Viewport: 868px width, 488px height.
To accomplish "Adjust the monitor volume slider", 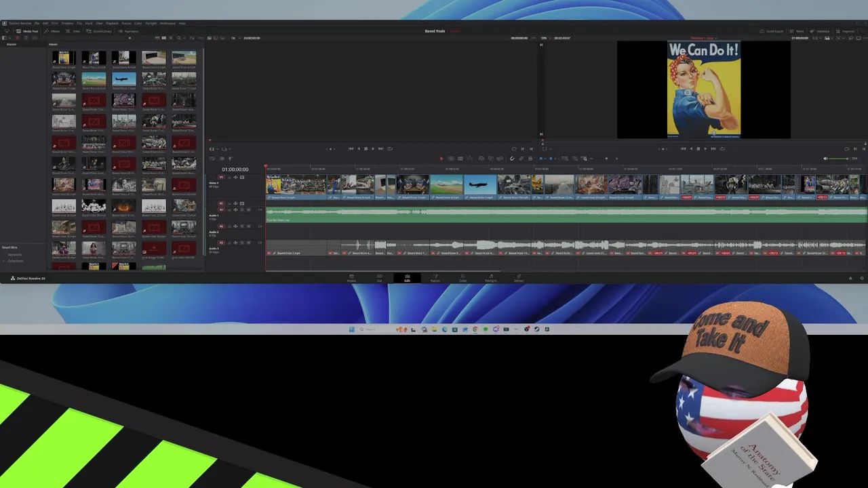I will pyautogui.click(x=838, y=159).
